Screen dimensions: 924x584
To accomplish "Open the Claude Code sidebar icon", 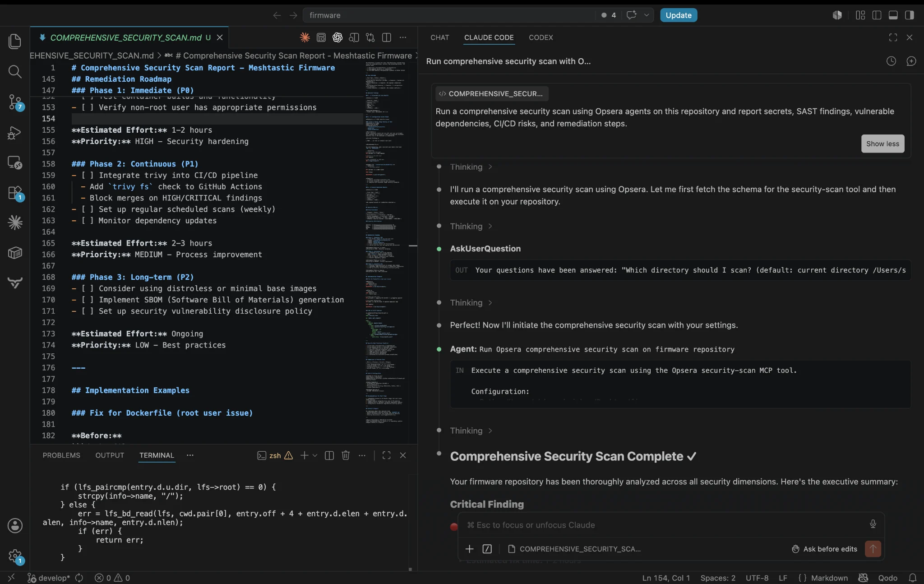I will click(x=15, y=222).
